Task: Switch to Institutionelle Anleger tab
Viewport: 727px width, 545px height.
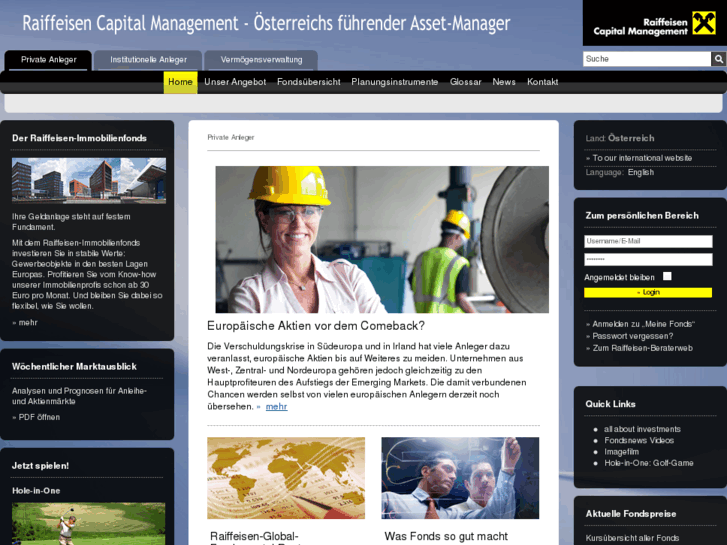Action: pyautogui.click(x=148, y=60)
